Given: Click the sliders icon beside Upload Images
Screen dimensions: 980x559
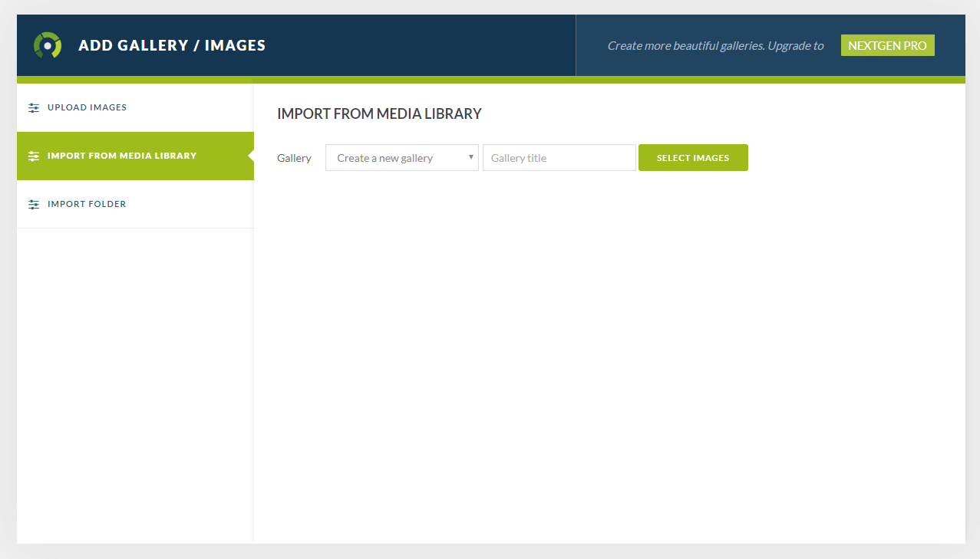Looking at the screenshot, I should pyautogui.click(x=33, y=107).
